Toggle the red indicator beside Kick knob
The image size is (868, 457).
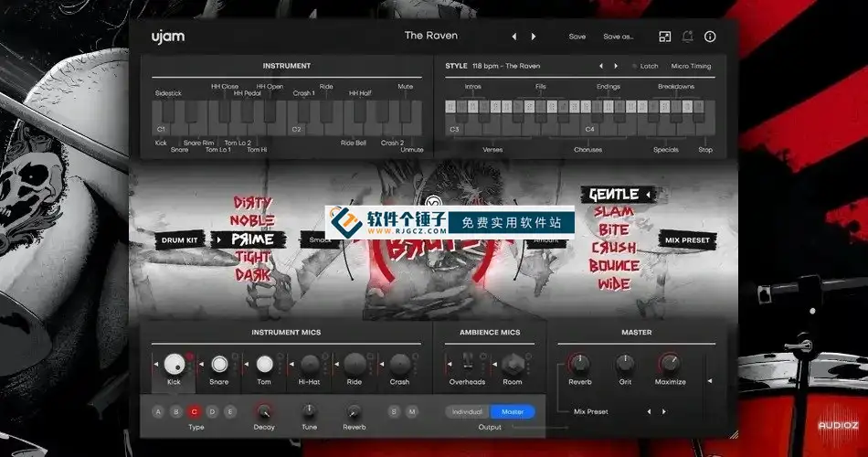[x=189, y=356]
